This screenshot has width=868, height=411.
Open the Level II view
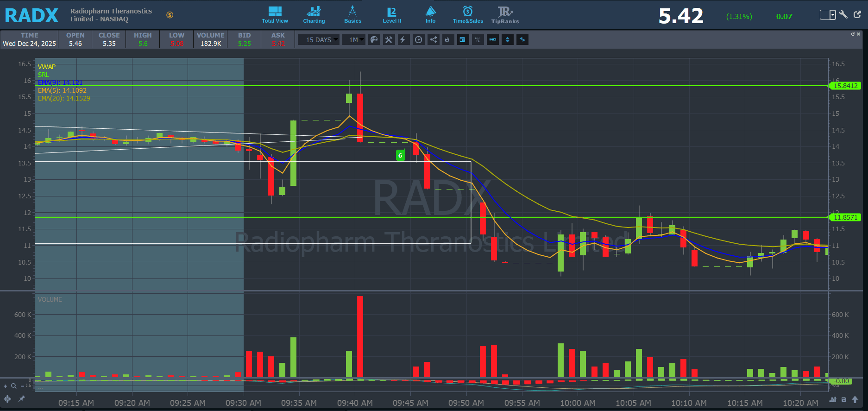click(x=392, y=15)
